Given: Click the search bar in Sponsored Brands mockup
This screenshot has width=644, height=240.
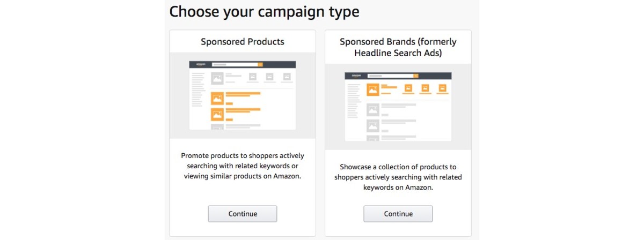Looking at the screenshot, I should point(391,76).
